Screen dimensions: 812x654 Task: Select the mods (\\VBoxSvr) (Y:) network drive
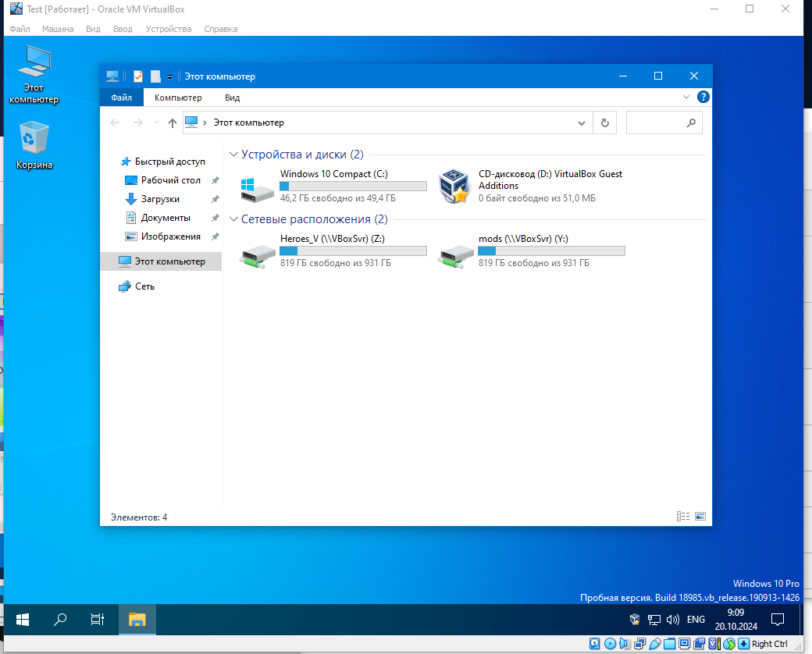[531, 251]
